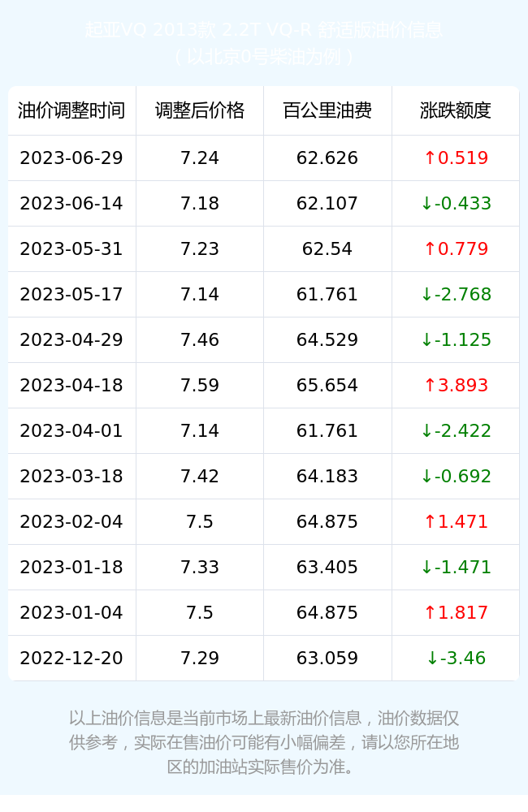Select the date 2023-06-29

point(71,158)
